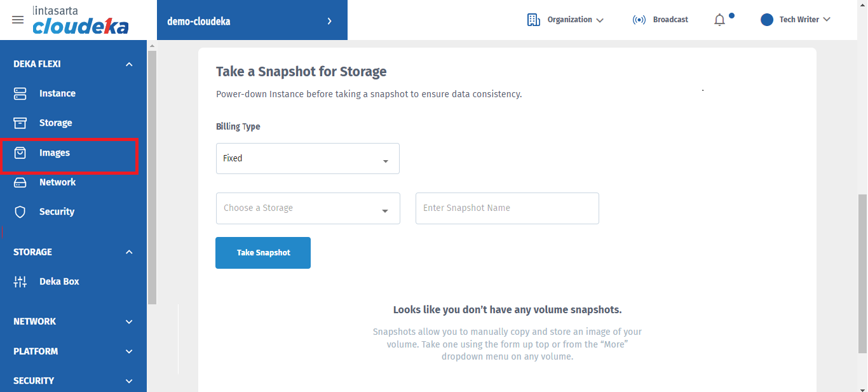Click the Enter Snapshot Name field
This screenshot has height=392, width=868.
pos(507,208)
